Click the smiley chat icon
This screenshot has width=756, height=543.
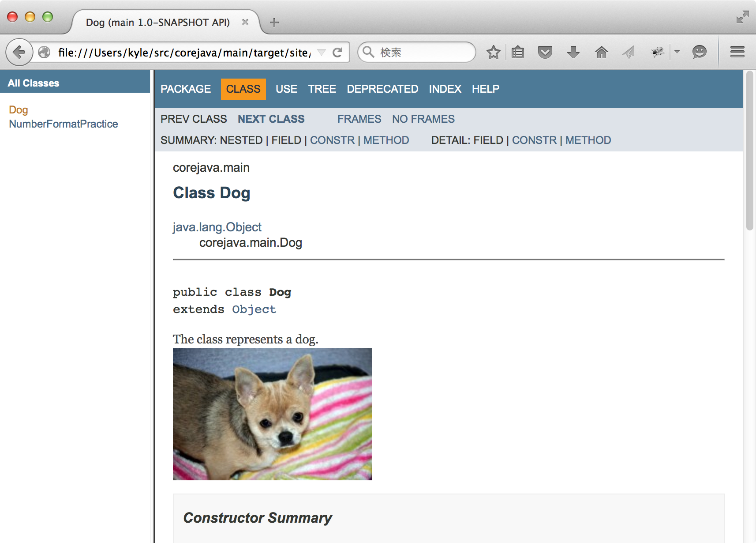(x=699, y=52)
